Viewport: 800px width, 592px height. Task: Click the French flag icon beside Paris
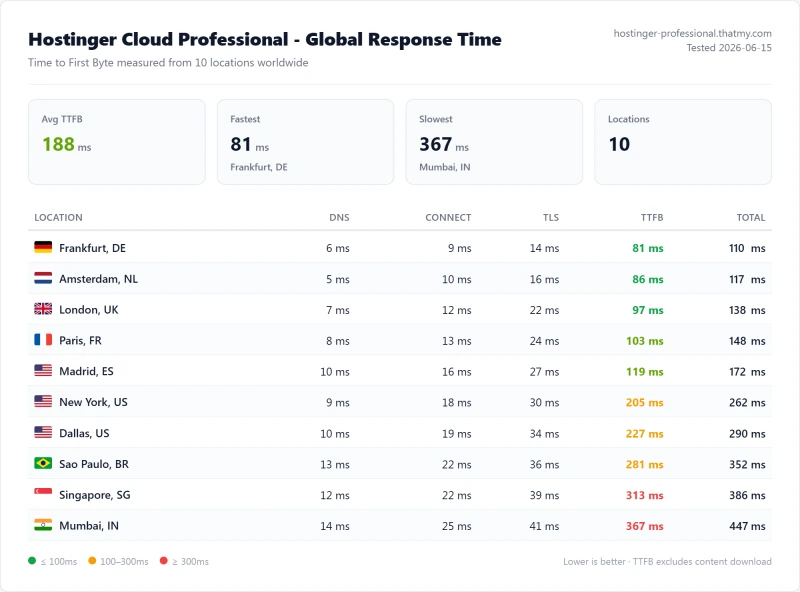click(43, 339)
